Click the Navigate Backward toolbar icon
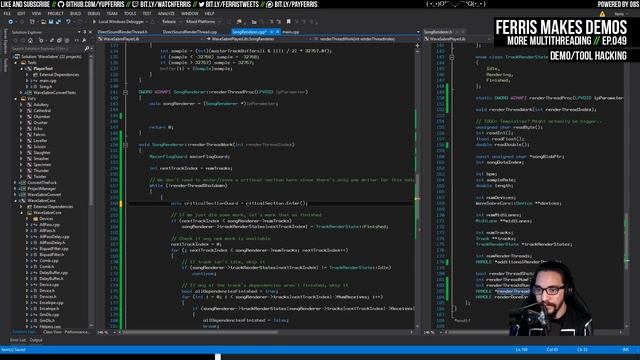 11,22
